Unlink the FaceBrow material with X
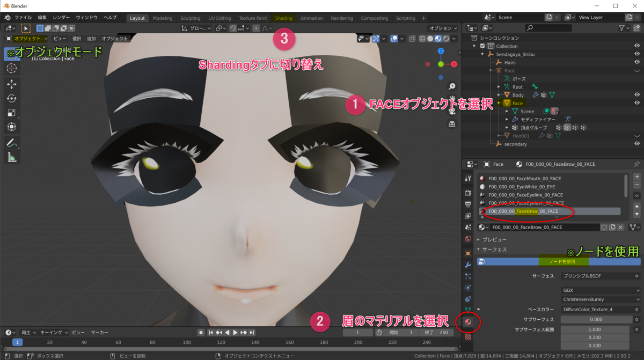The image size is (644, 360). (620, 227)
